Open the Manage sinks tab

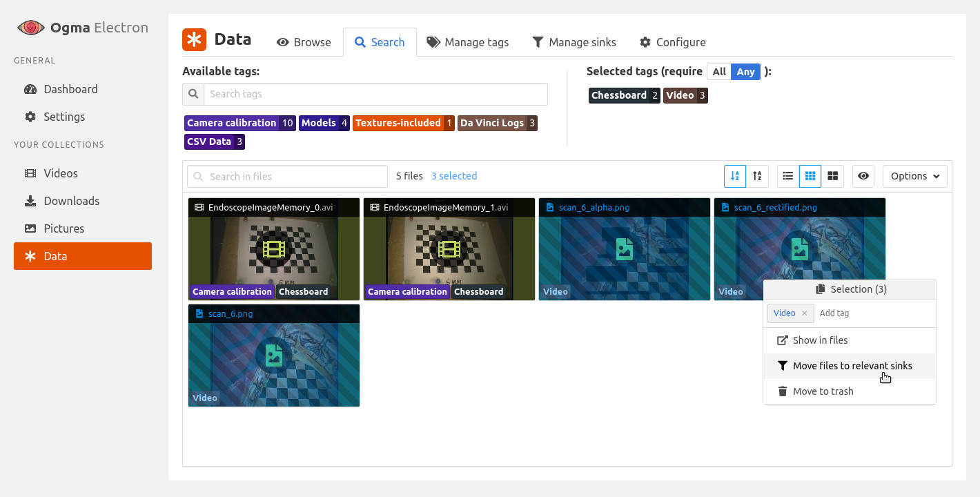(x=574, y=42)
